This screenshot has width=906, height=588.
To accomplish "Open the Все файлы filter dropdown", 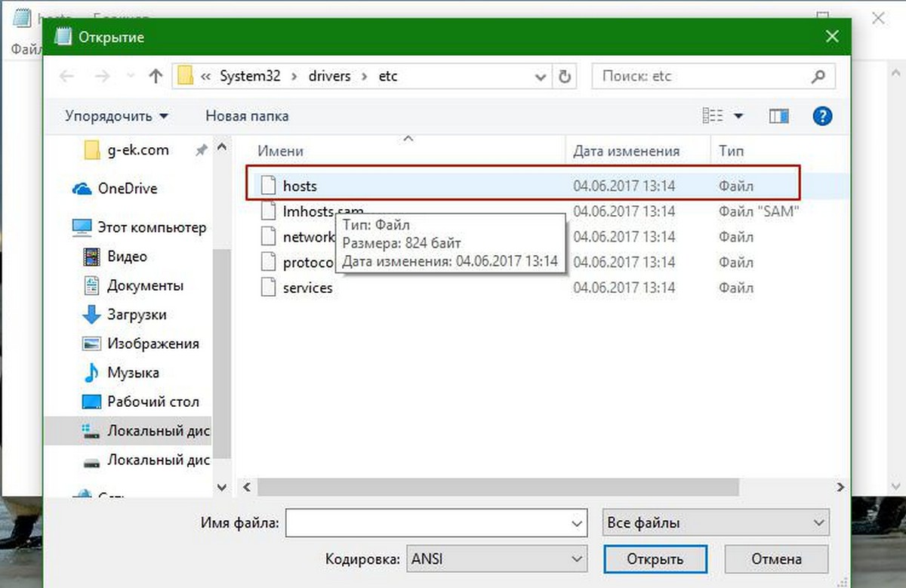I will (716, 522).
